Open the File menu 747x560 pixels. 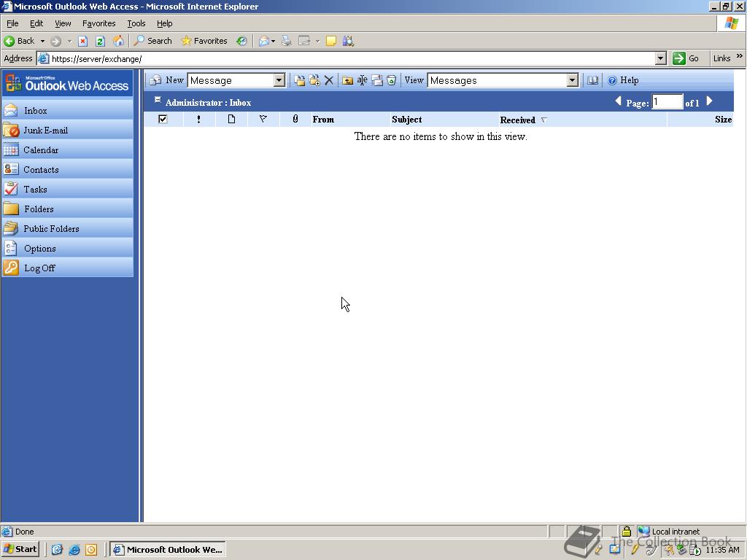(12, 23)
